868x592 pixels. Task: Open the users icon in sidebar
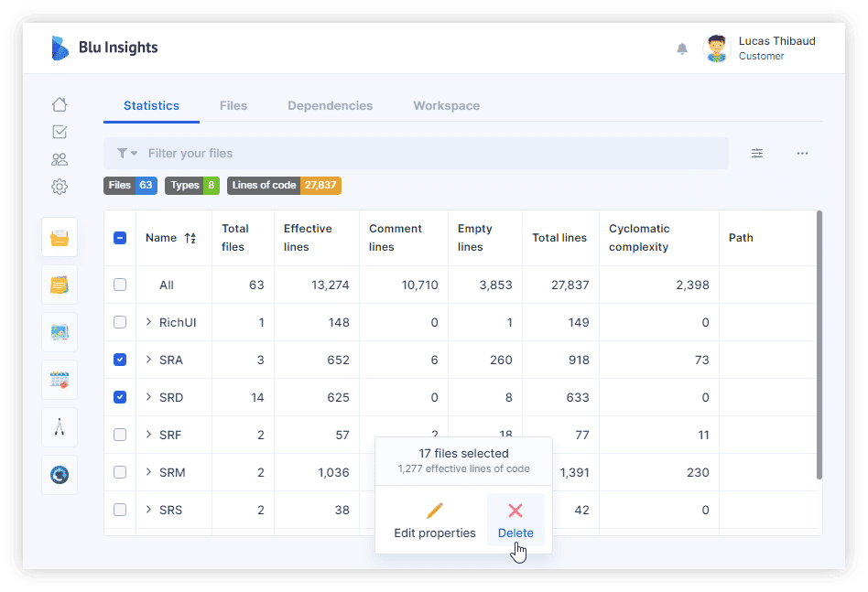tap(60, 159)
